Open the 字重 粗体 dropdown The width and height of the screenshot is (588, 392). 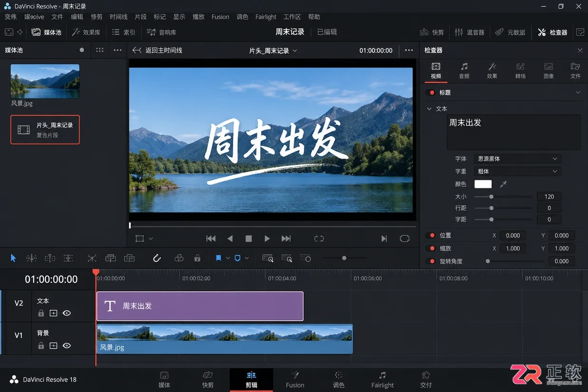pyautogui.click(x=518, y=171)
